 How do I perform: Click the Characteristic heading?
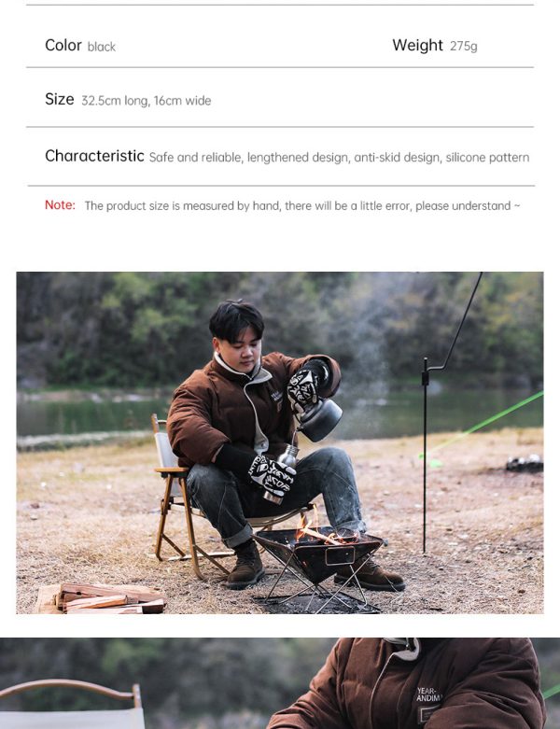tap(94, 156)
